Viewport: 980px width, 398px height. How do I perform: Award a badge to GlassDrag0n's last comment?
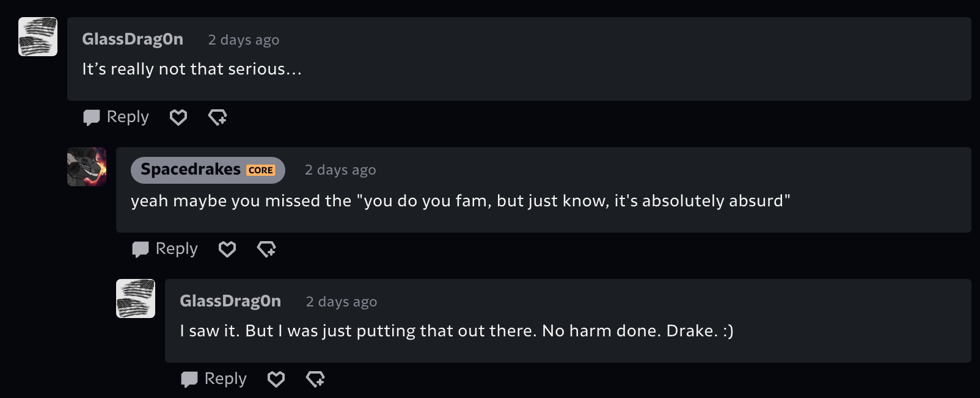coord(315,379)
